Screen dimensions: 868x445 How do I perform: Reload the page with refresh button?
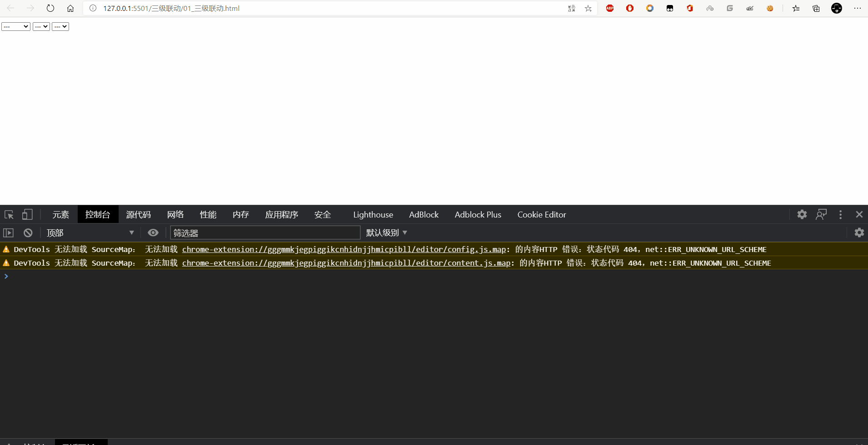(x=50, y=8)
